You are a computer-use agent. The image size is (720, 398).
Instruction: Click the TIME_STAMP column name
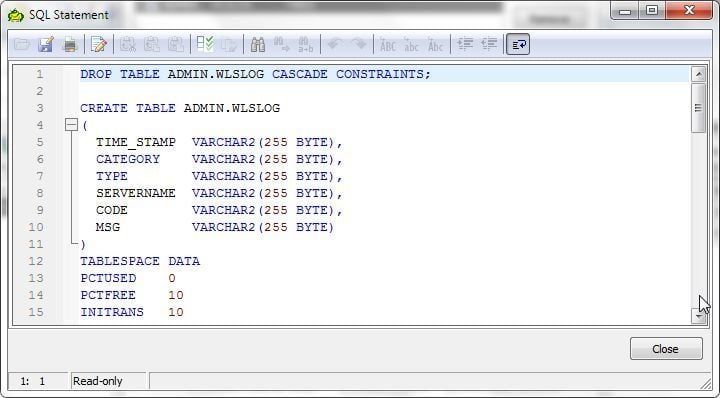click(136, 142)
